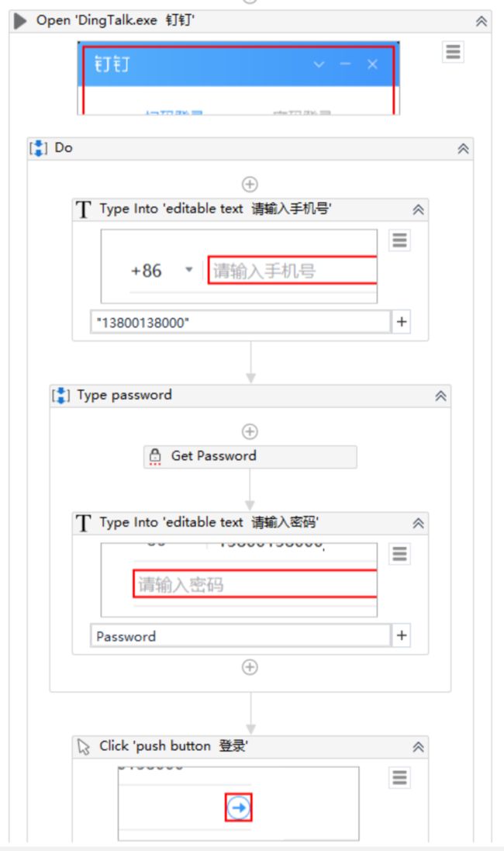The height and width of the screenshot is (851, 504).
Task: Select the login arrow button screenshot thumbnail
Action: pos(239,803)
